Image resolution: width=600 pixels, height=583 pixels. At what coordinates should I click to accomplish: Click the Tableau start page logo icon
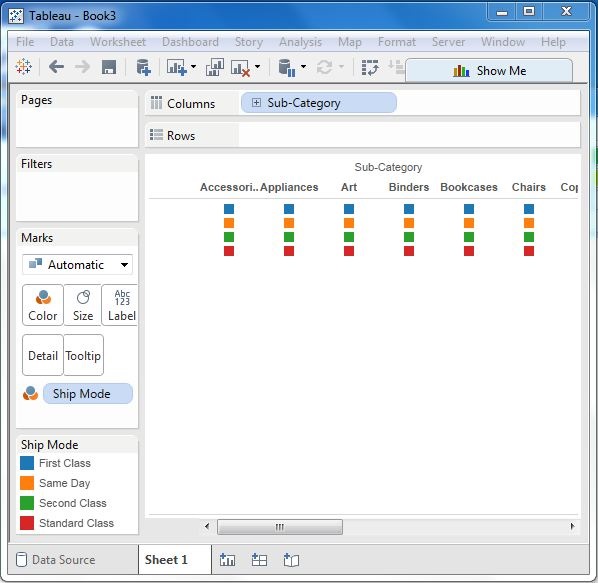[24, 67]
